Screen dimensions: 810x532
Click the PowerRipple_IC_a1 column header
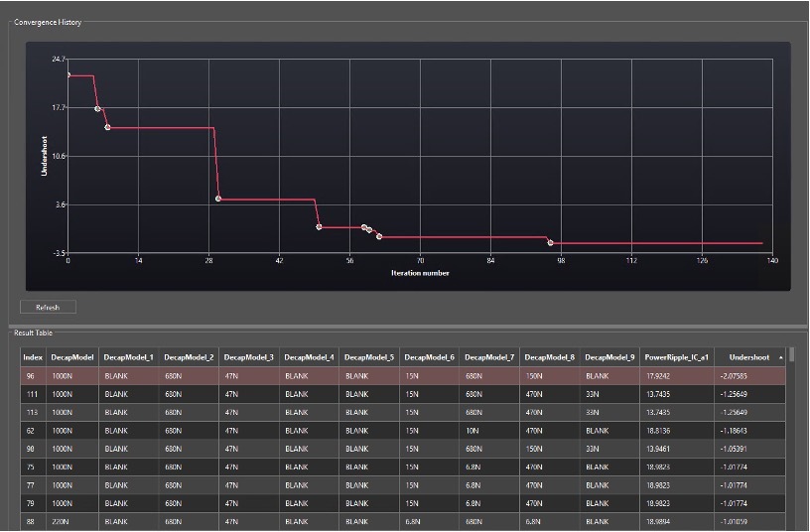click(x=677, y=357)
